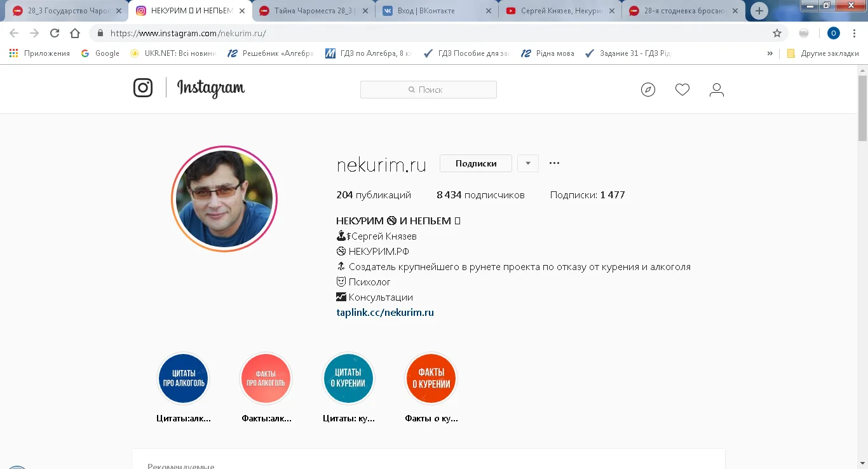This screenshot has height=469, width=868.
Task: Reload the Instagram page
Action: (55, 33)
